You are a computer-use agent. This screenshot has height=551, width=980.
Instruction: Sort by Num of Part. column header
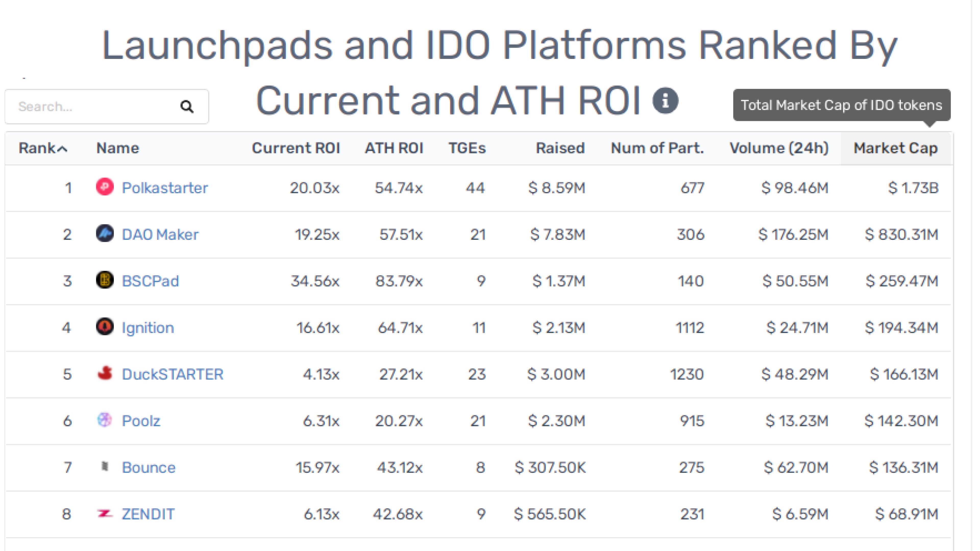coord(657,148)
